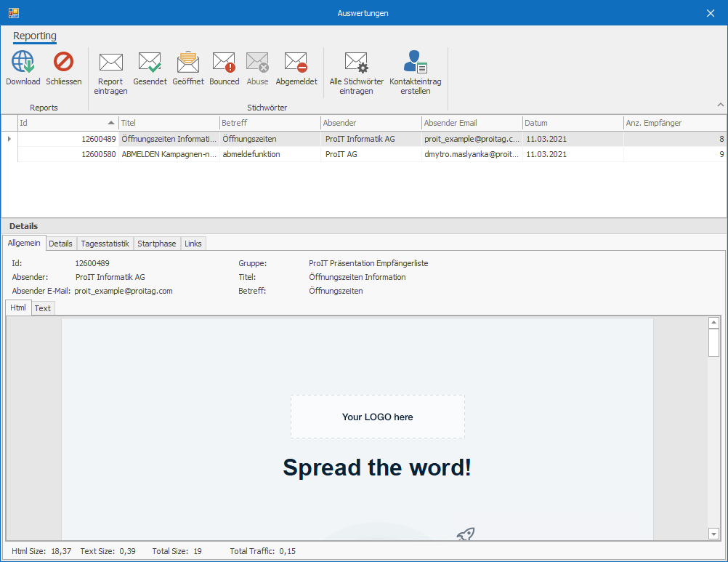This screenshot has width=728, height=562.
Task: Click the Absender column header
Action: (x=371, y=123)
